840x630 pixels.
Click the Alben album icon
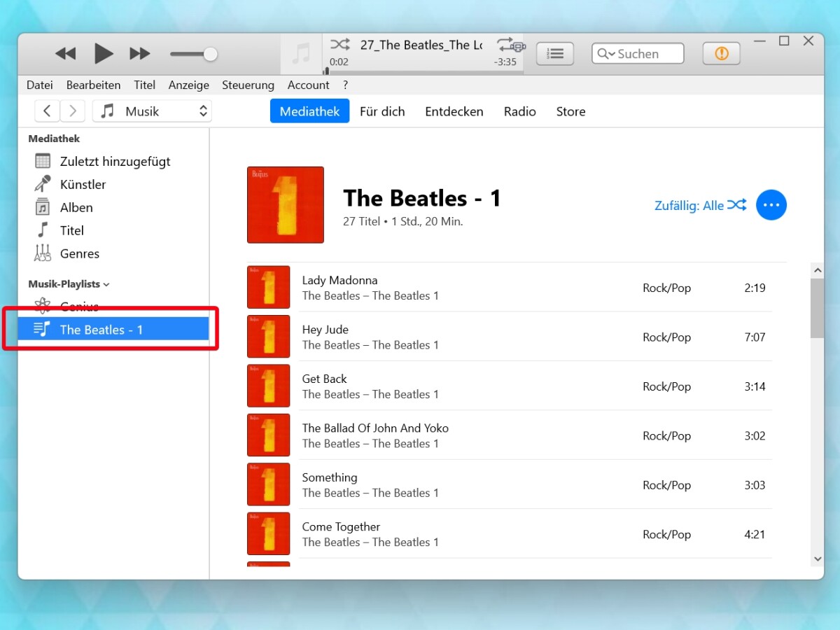[43, 207]
